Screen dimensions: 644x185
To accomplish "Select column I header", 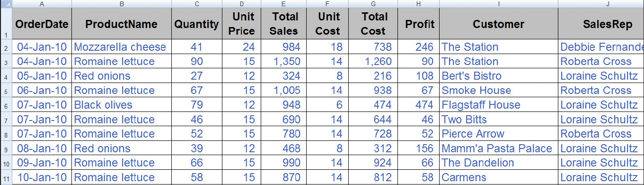I will pos(499,4).
